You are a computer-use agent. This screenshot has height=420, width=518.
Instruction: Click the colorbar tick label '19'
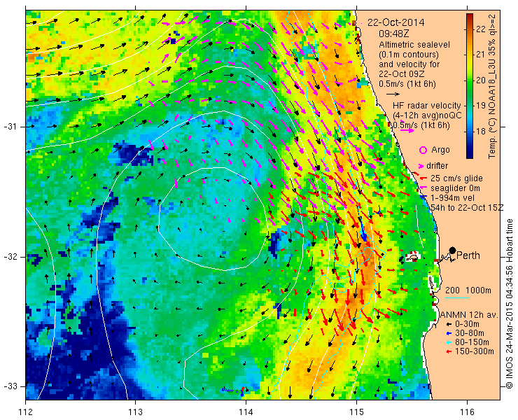(x=481, y=106)
